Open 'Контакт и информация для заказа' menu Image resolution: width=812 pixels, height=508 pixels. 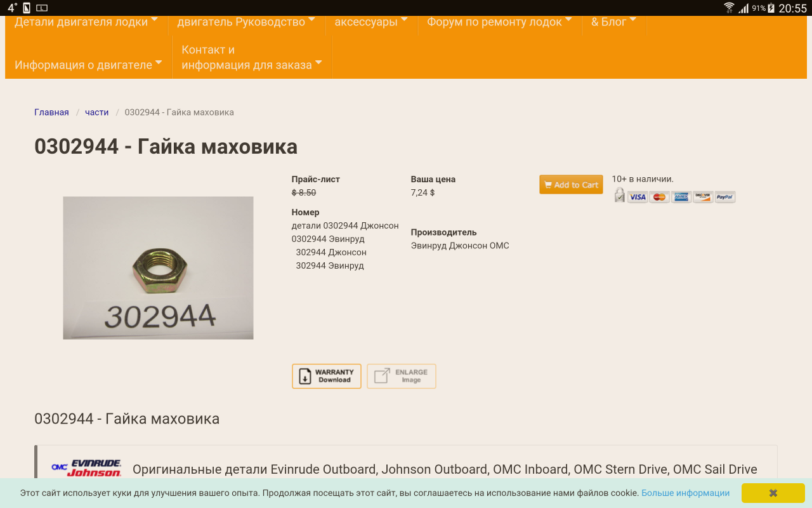pos(251,57)
